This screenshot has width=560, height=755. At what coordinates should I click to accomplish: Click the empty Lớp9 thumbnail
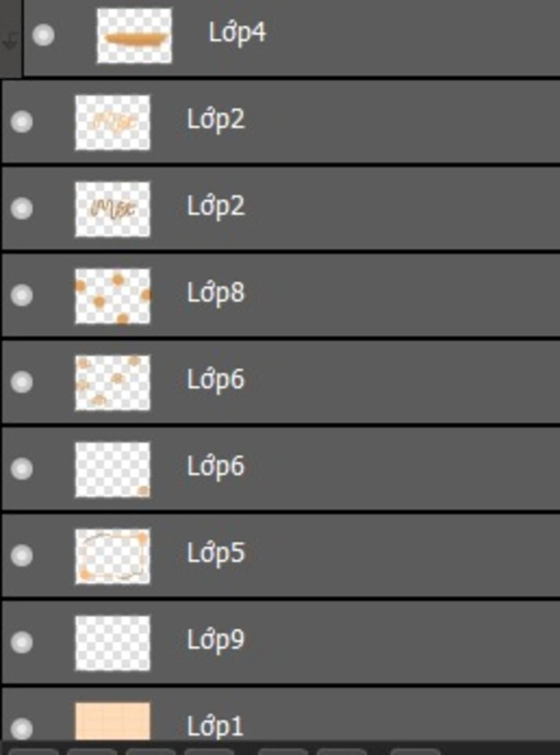113,643
